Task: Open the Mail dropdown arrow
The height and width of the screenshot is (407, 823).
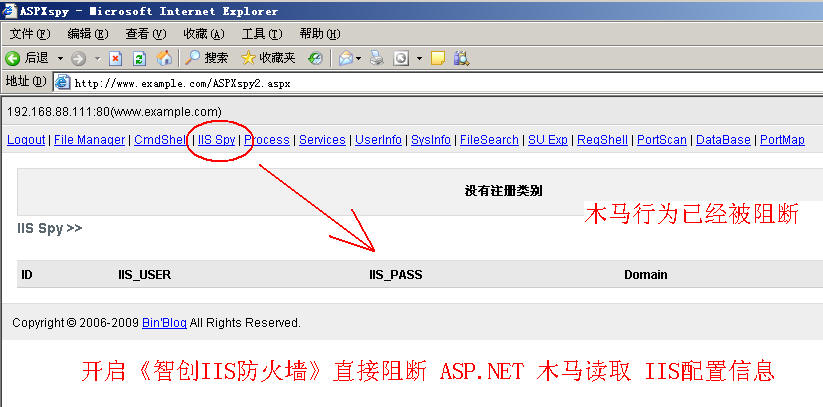Action: [x=359, y=58]
